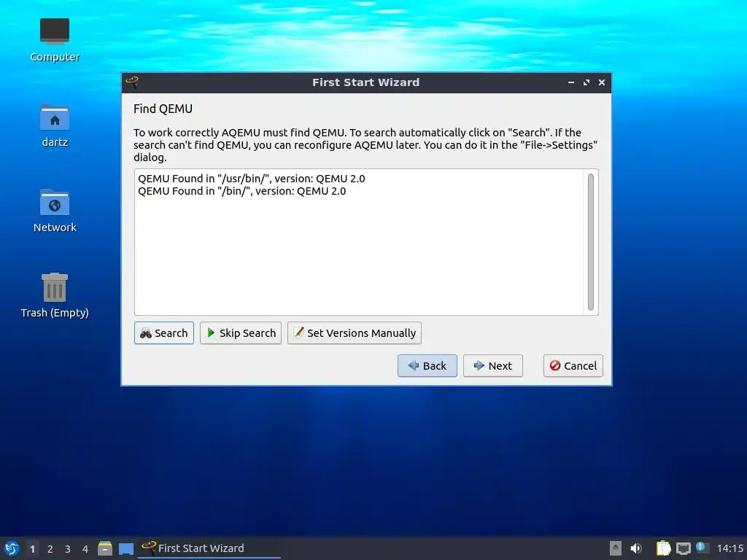Screen dimensions: 747x560
Task: Click the show desktop taskbar icon
Action: tap(126, 549)
